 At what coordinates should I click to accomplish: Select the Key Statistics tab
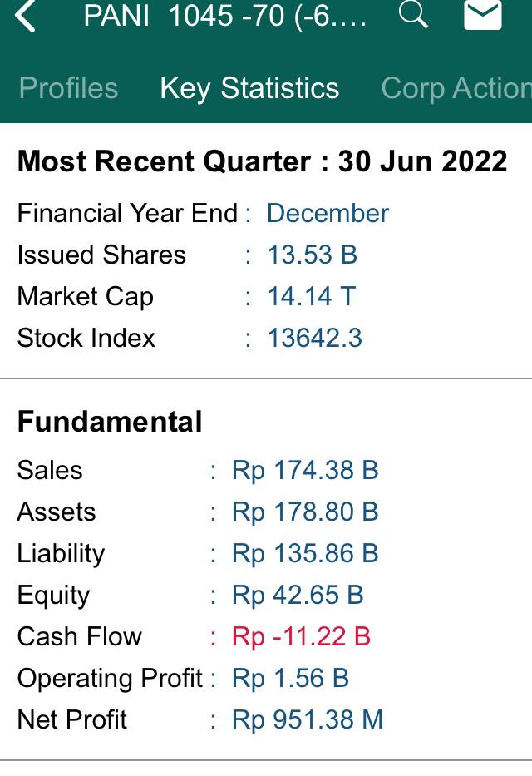coord(250,87)
